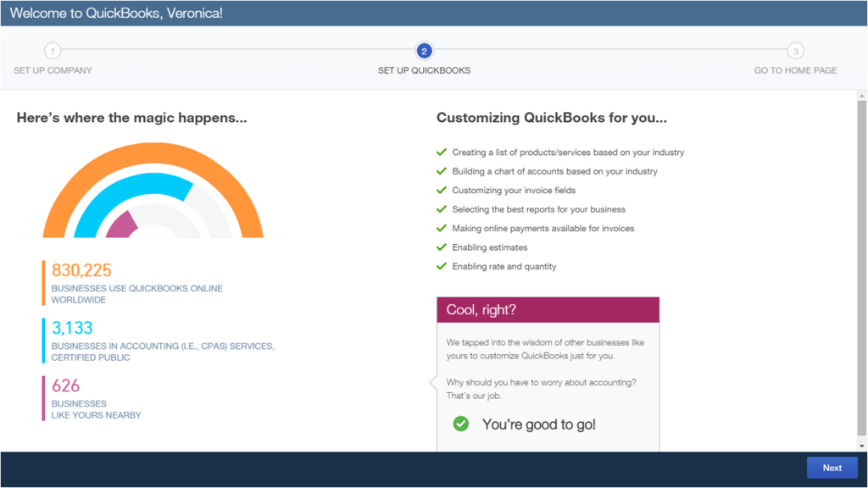Click the Cool, right? magenta header

pos(548,310)
